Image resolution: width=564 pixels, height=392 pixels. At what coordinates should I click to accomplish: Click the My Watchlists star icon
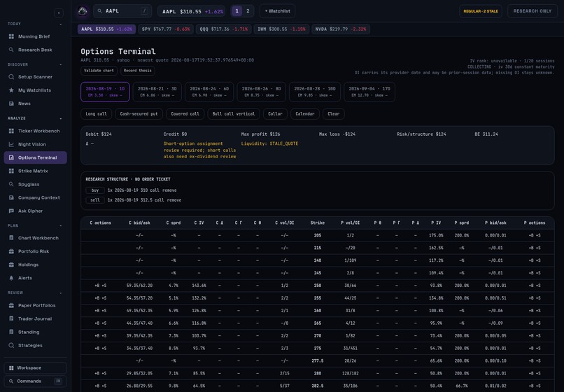11,90
